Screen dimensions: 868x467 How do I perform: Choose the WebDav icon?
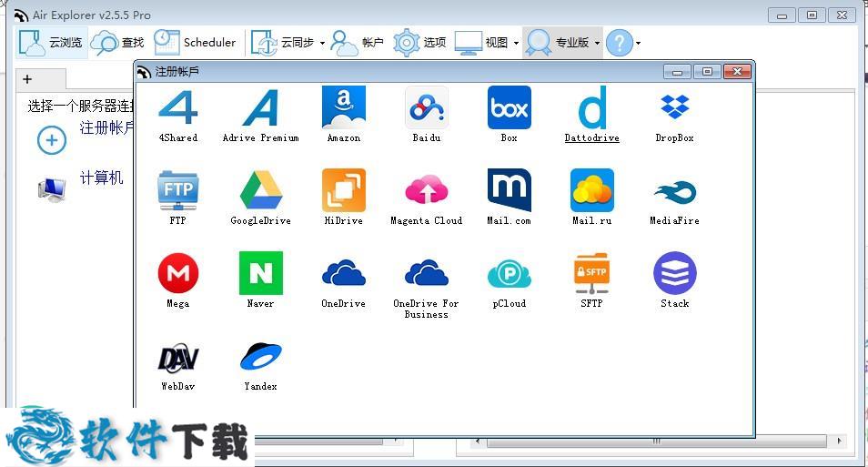click(177, 359)
